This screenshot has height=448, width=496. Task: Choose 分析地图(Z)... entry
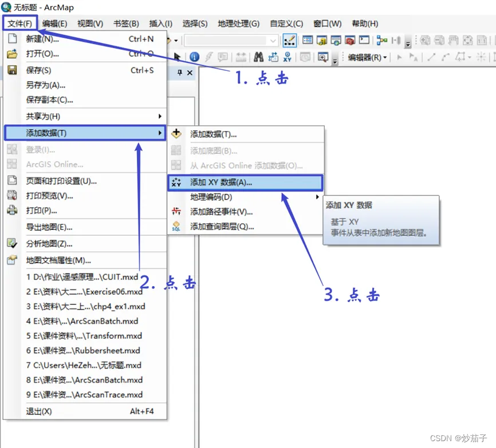click(x=85, y=244)
